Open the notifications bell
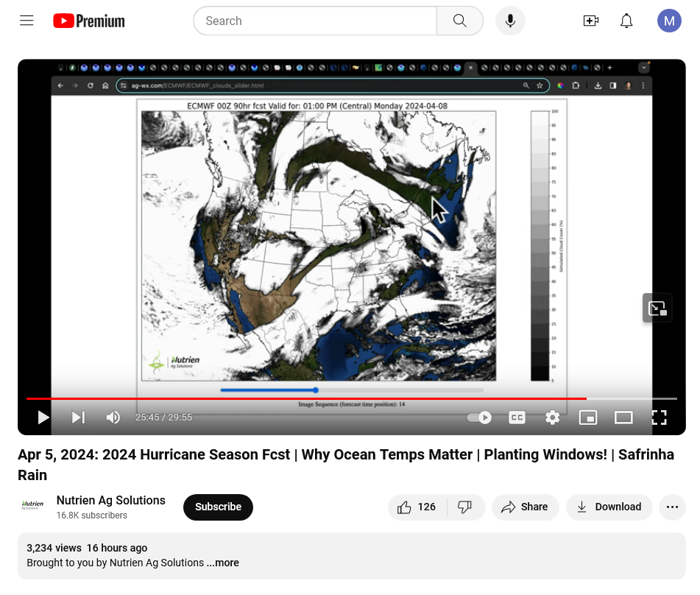The height and width of the screenshot is (595, 700). (x=626, y=21)
